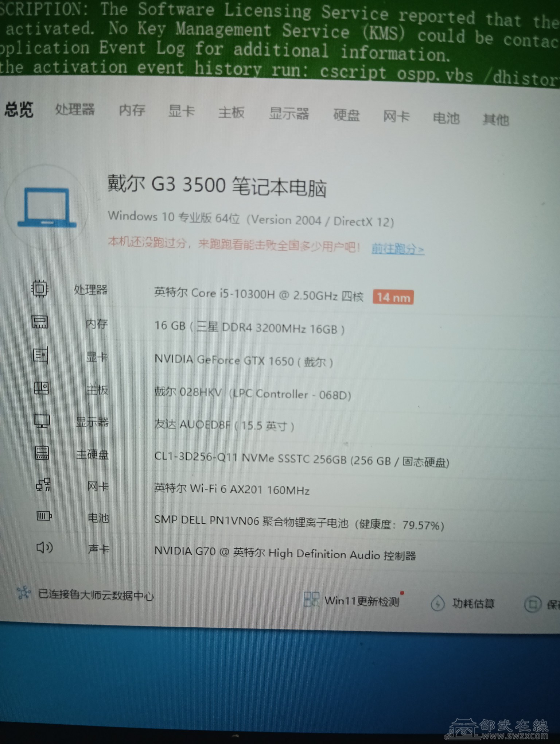560x744 pixels.
Task: Click the motherboard icon
Action: 41,388
